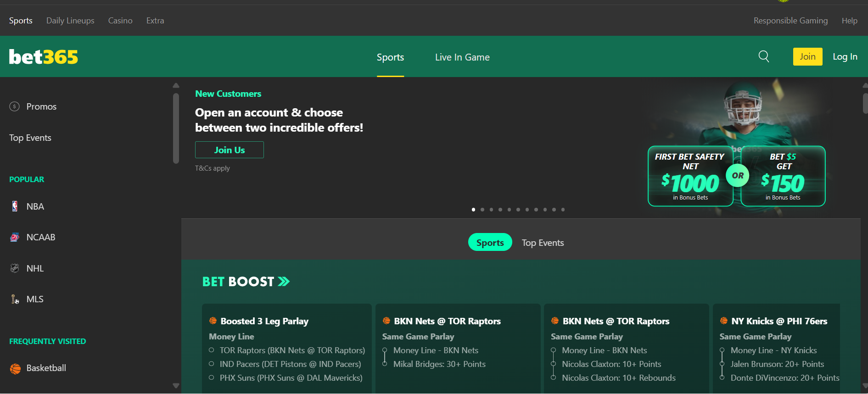Image resolution: width=868 pixels, height=394 pixels.
Task: Click the NBA logo icon in sidebar
Action: click(15, 206)
